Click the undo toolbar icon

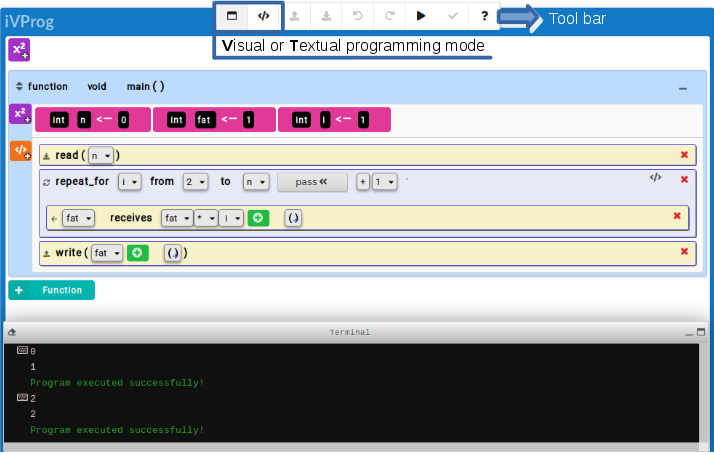click(x=357, y=16)
